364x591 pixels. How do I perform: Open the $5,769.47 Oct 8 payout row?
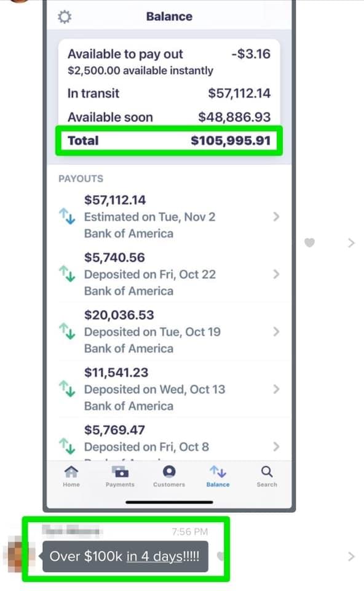169,440
